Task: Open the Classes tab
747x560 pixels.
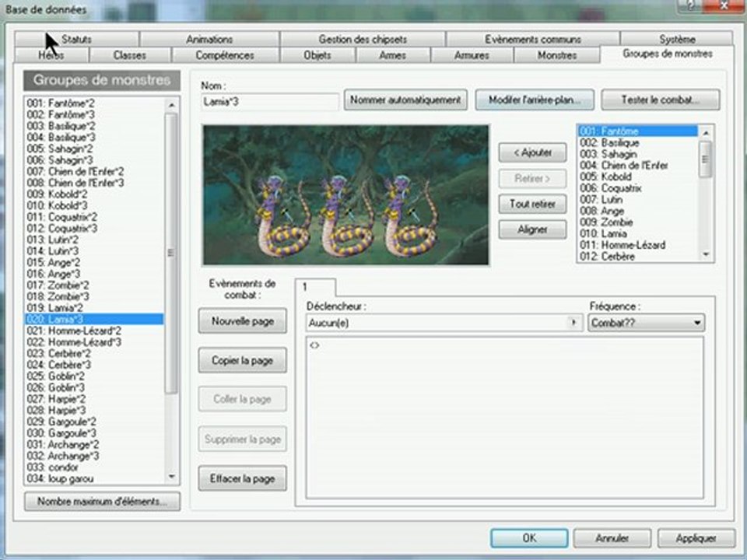Action: click(130, 55)
